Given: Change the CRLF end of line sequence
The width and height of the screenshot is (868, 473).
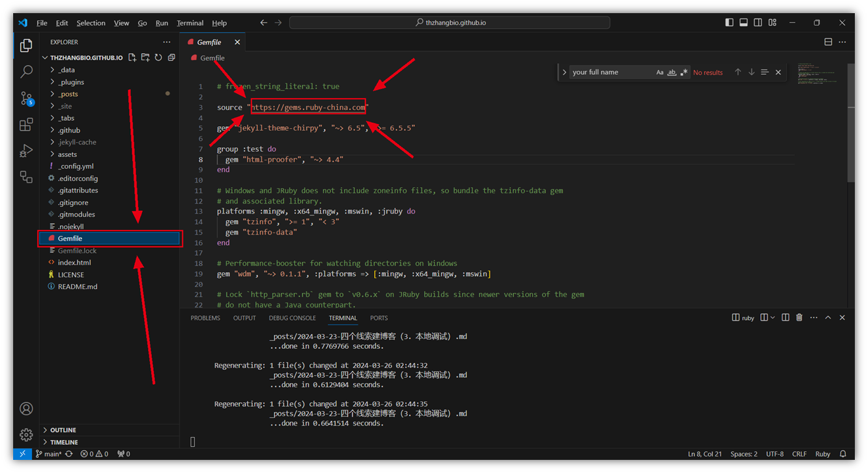Looking at the screenshot, I should tap(799, 454).
